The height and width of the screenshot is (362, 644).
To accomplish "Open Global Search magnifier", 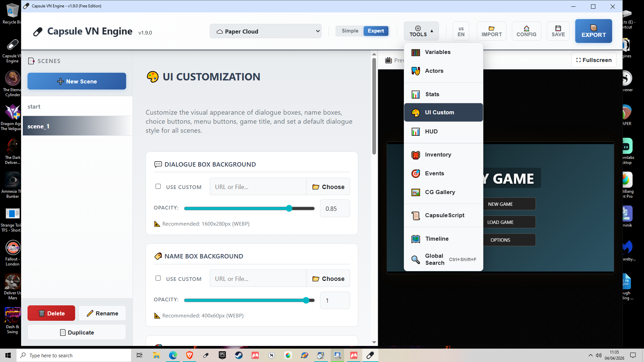I will pyautogui.click(x=416, y=259).
